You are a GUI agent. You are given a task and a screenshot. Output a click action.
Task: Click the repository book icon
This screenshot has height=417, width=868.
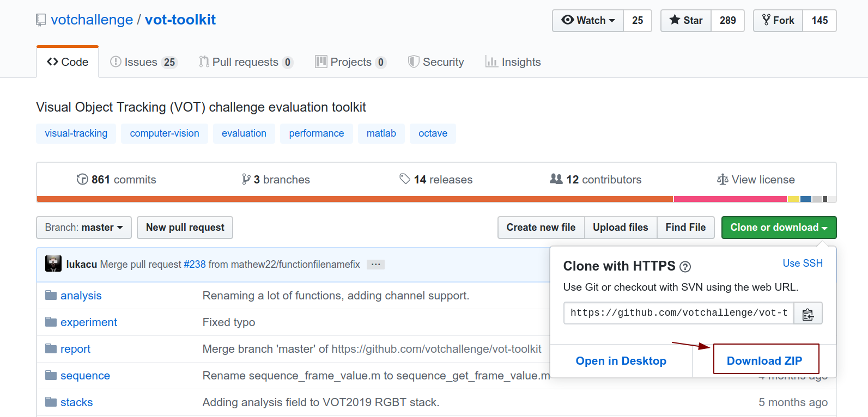41,20
